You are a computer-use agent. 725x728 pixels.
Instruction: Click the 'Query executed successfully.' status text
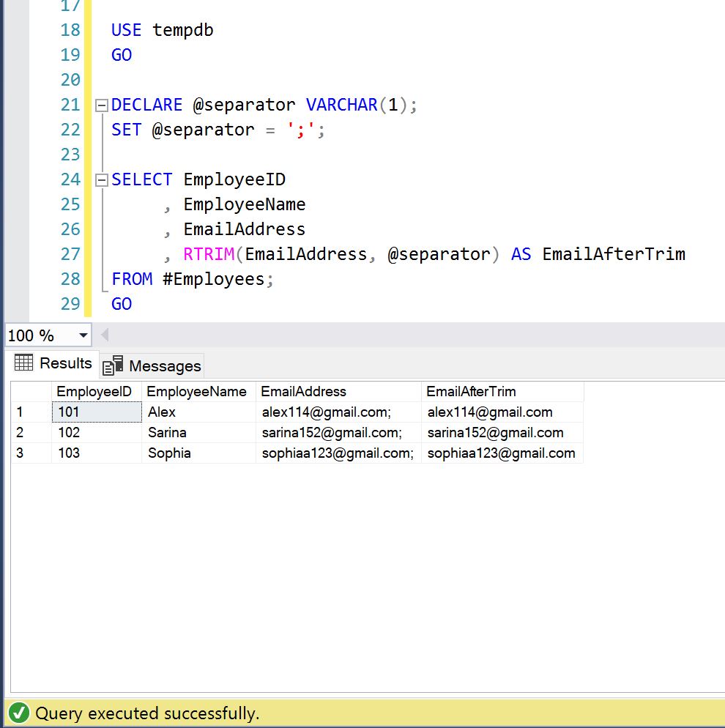147,713
